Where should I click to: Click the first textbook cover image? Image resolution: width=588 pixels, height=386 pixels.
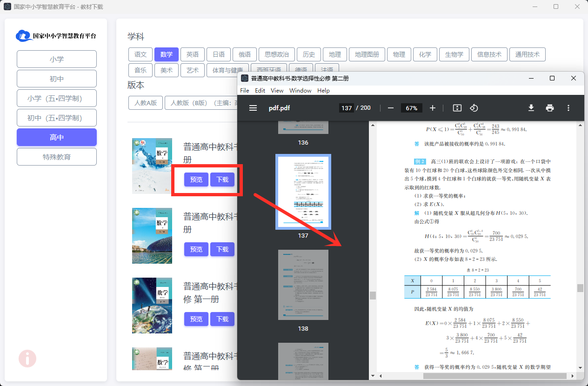(152, 166)
